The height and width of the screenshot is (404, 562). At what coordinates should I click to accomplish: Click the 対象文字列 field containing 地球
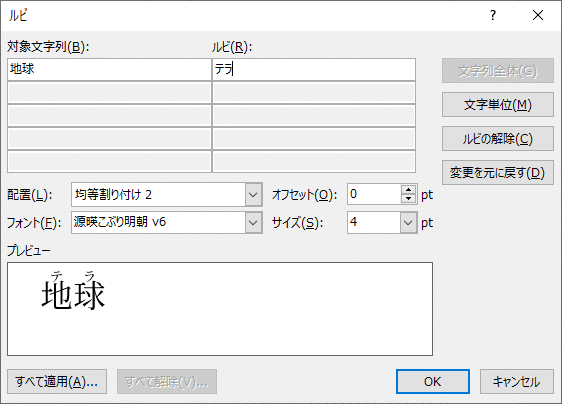pyautogui.click(x=109, y=70)
